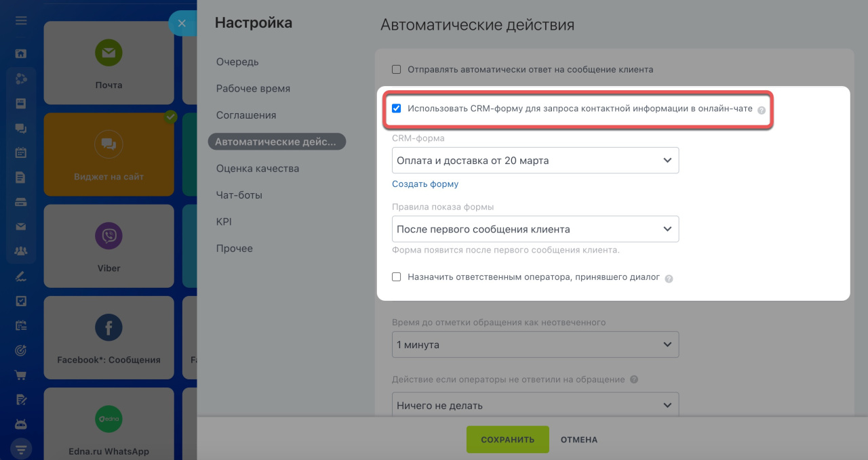The width and height of the screenshot is (868, 460).
Task: Enable Отправлять автоматически ответ checkbox
Action: [x=397, y=69]
